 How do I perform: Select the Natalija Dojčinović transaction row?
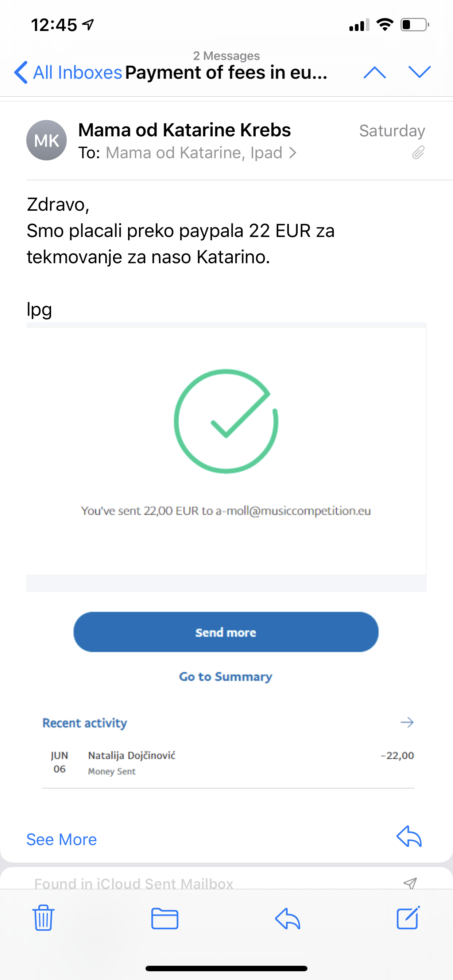click(x=228, y=762)
